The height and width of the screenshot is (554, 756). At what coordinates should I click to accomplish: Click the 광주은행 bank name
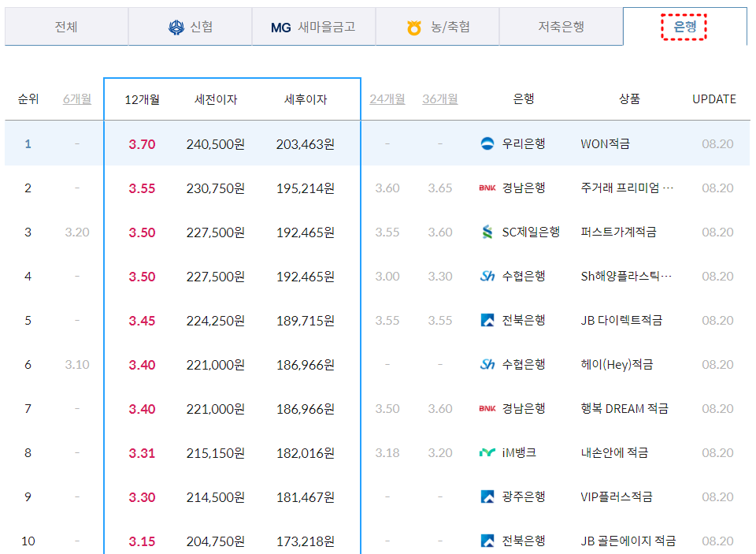[x=524, y=497]
